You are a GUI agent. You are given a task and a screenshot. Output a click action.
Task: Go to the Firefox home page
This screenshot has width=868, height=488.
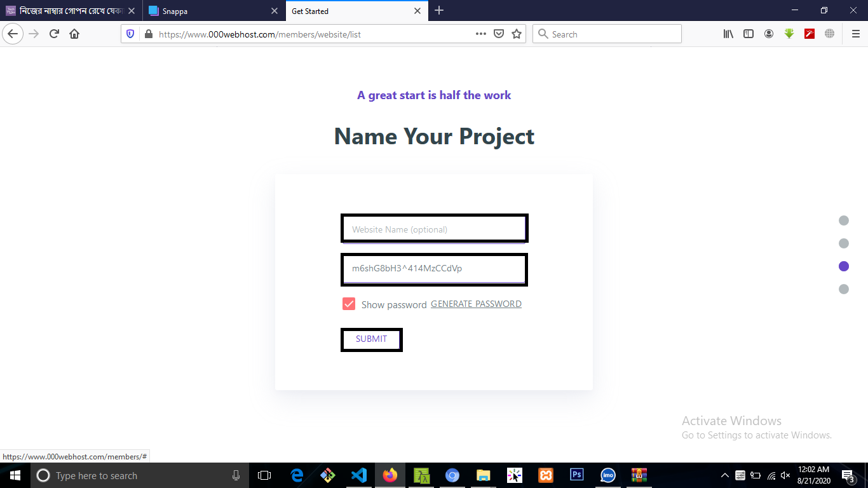point(74,34)
